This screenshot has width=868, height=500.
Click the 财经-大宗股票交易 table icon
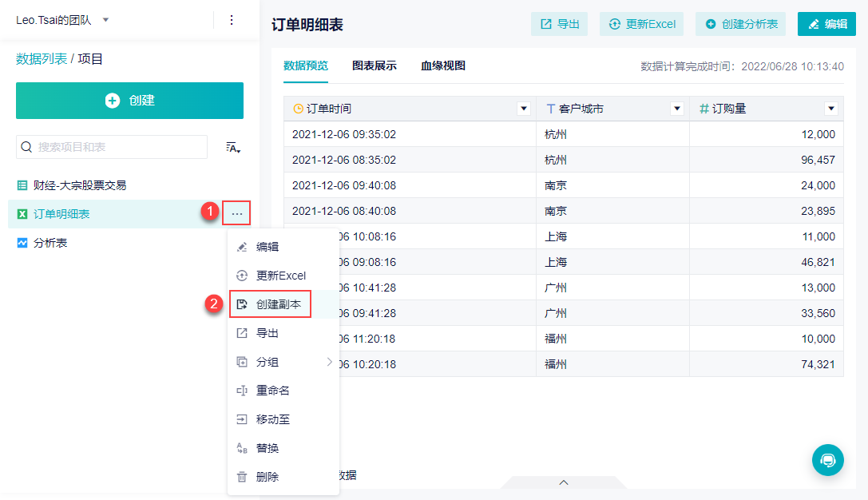pos(22,185)
